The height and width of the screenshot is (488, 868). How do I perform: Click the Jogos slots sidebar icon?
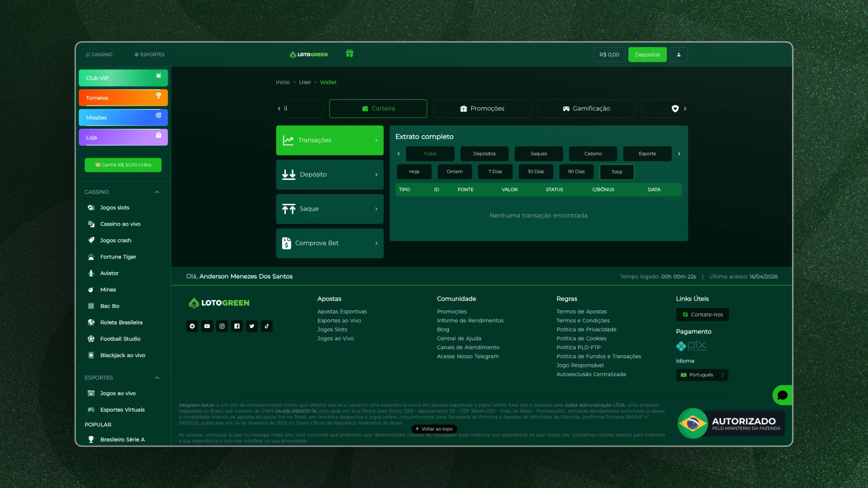91,208
